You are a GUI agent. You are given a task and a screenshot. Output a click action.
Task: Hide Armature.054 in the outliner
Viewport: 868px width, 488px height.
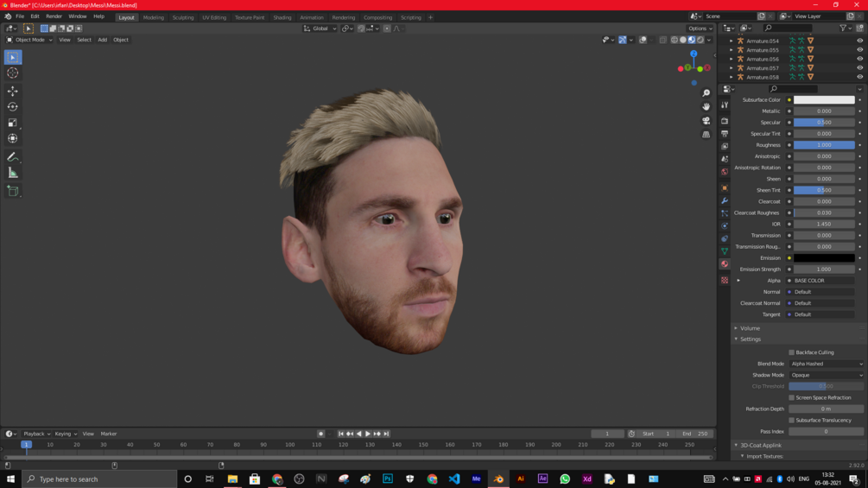click(859, 41)
